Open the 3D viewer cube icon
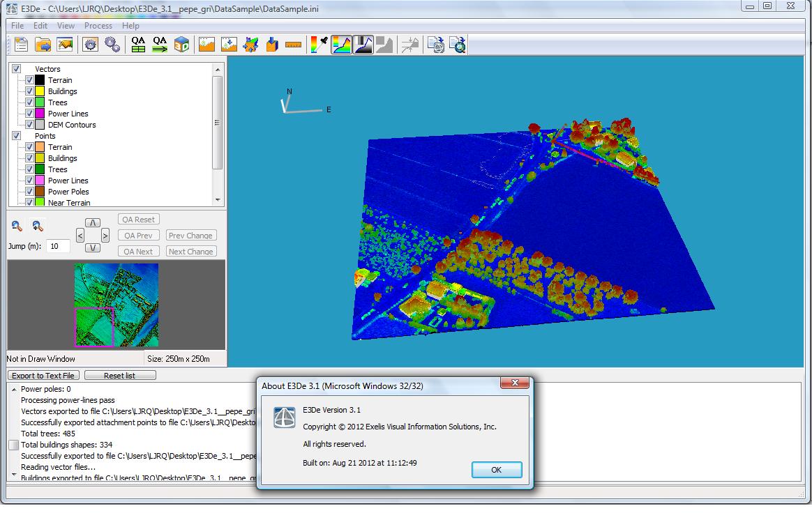Viewport: 812px width, 520px height. (x=182, y=45)
